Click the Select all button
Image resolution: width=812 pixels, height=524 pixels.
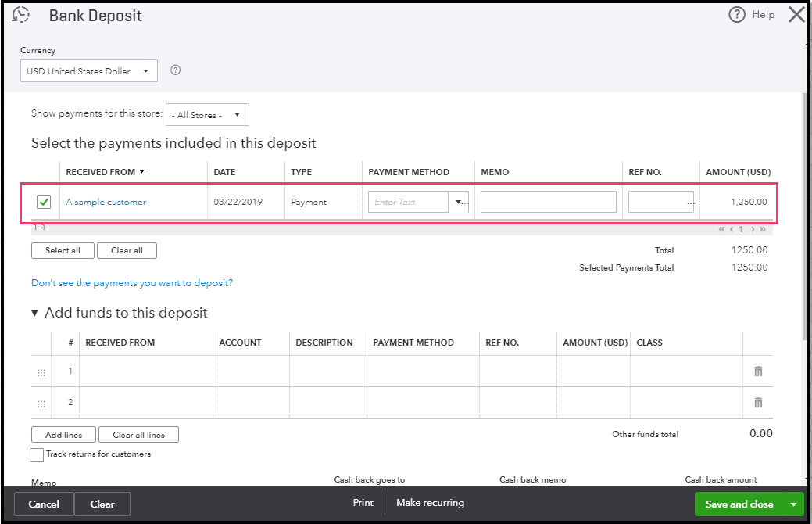63,250
